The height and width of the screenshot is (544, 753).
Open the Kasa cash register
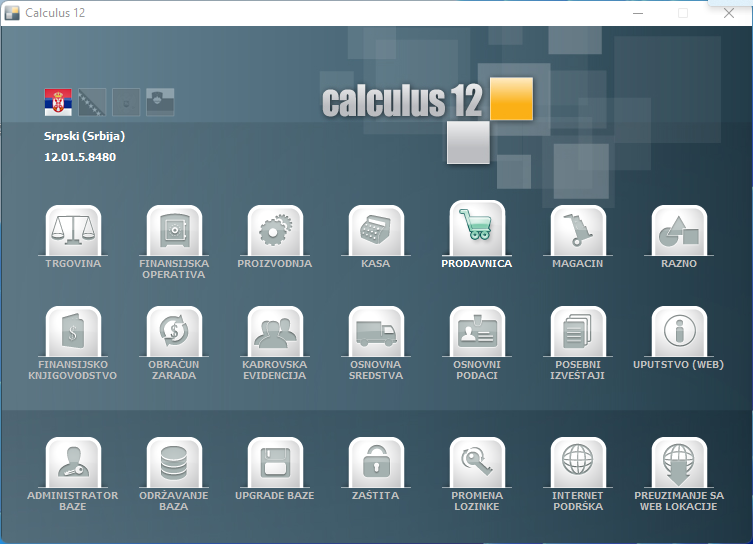pyautogui.click(x=376, y=230)
